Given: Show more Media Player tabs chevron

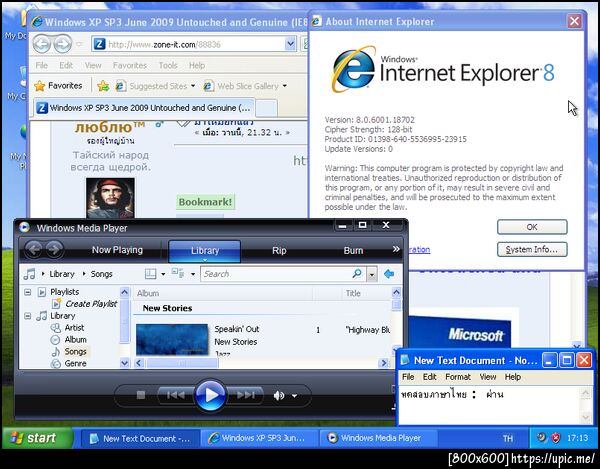Looking at the screenshot, I should coord(396,249).
